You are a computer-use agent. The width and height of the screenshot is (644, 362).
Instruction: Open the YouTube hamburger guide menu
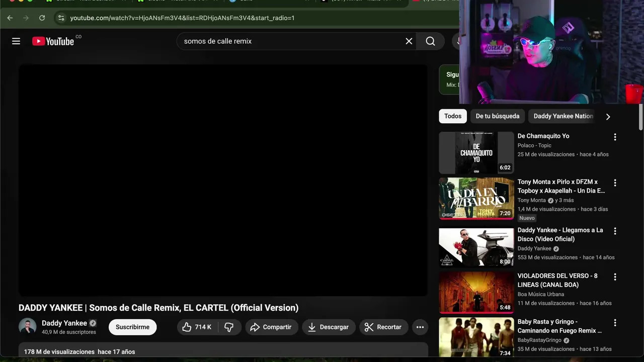pos(16,41)
